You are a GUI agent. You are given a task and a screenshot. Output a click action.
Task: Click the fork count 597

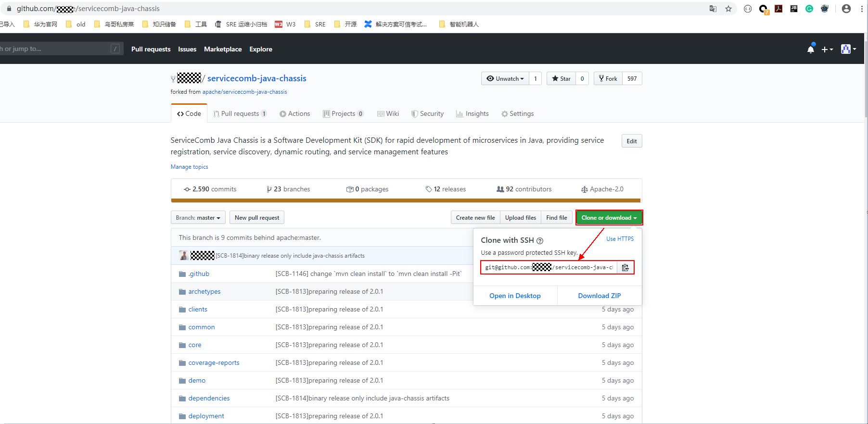(x=632, y=78)
